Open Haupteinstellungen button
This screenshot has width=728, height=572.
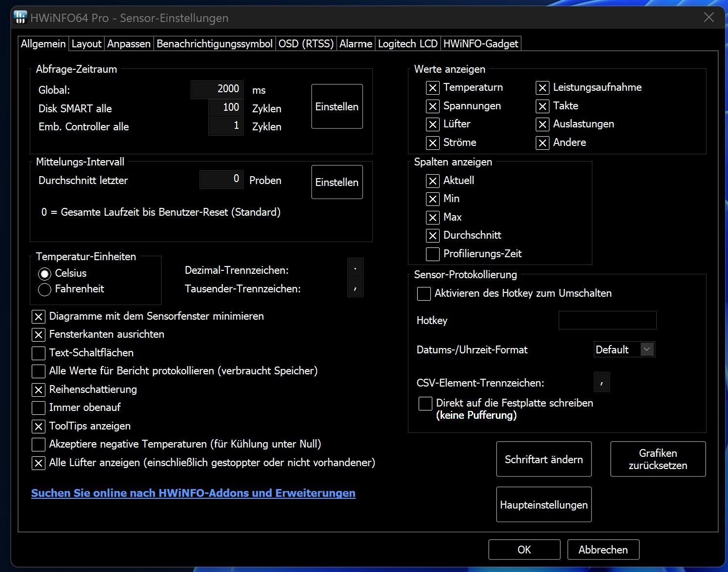[x=544, y=505]
